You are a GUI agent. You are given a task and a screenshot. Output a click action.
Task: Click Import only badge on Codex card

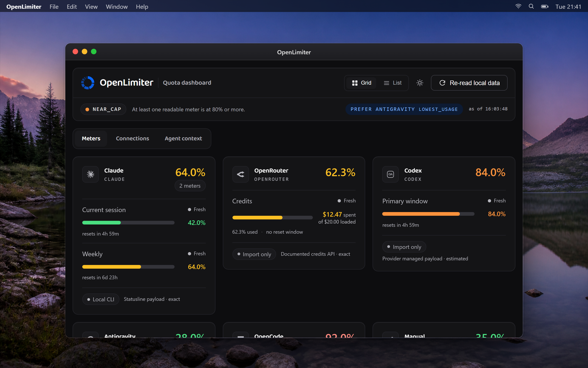coord(404,247)
